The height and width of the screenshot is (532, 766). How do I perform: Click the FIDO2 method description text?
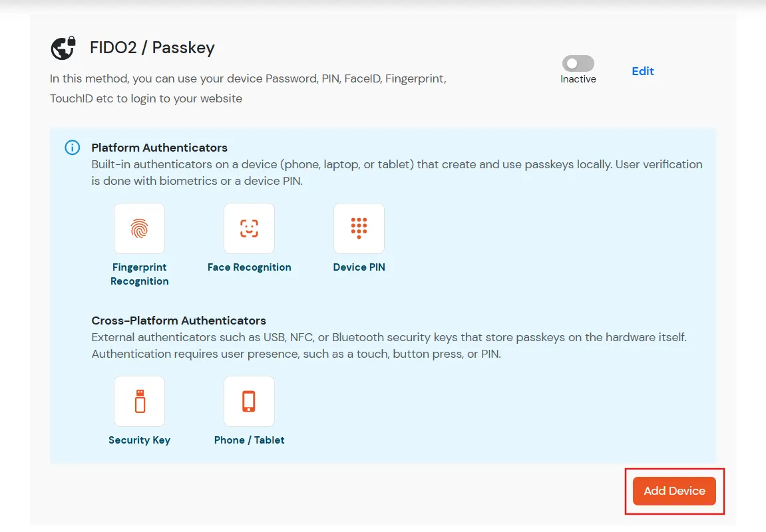point(248,88)
